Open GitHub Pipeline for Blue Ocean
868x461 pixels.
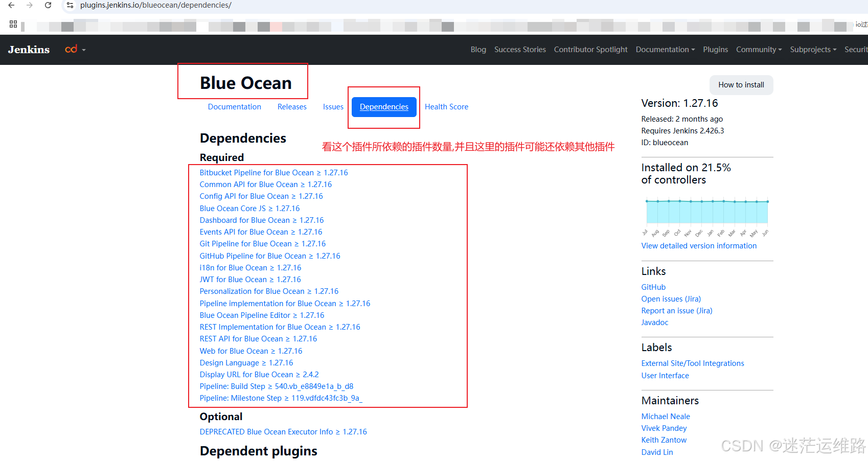point(270,256)
